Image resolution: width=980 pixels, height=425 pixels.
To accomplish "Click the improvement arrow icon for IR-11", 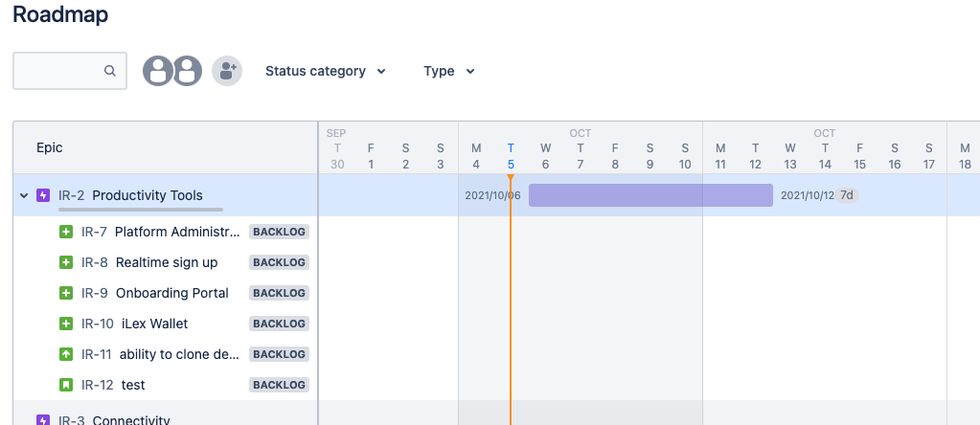I will coord(66,354).
